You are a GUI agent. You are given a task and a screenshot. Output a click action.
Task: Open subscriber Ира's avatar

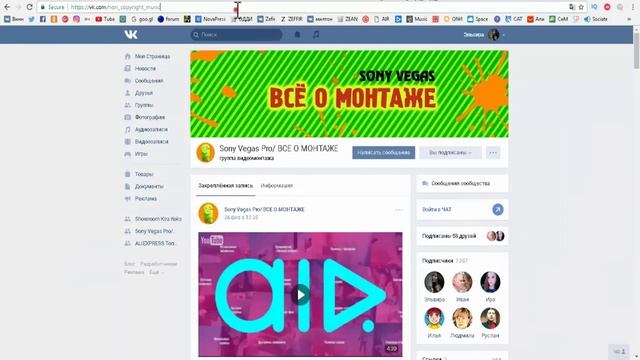pyautogui.click(x=490, y=282)
